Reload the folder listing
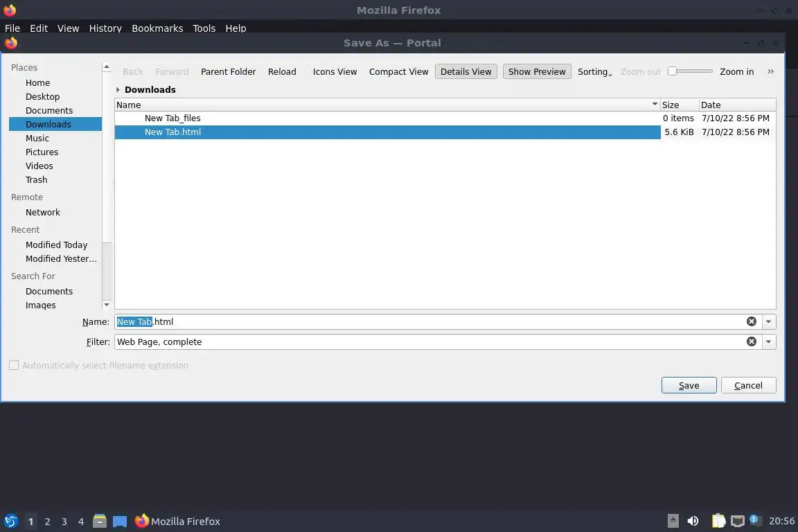 pos(282,72)
